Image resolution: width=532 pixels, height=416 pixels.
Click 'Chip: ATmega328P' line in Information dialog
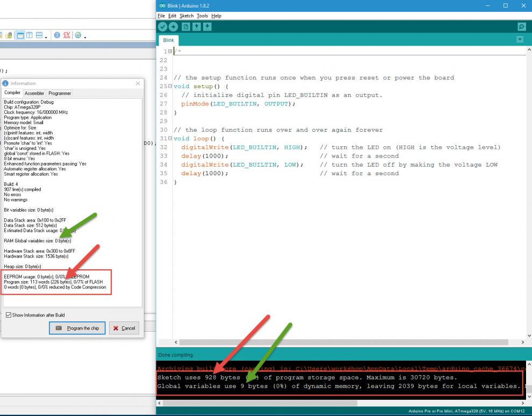pyautogui.click(x=22, y=107)
